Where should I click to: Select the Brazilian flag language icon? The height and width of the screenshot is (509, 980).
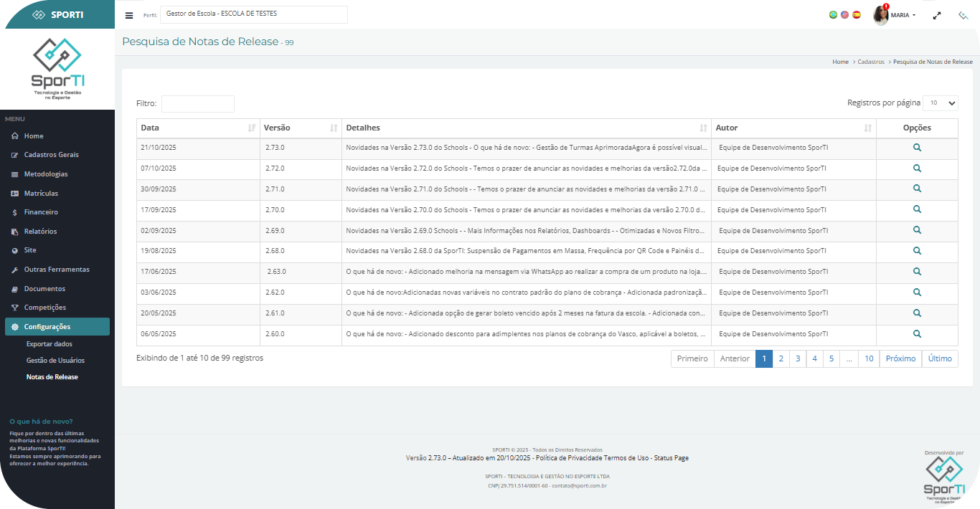coord(833,14)
